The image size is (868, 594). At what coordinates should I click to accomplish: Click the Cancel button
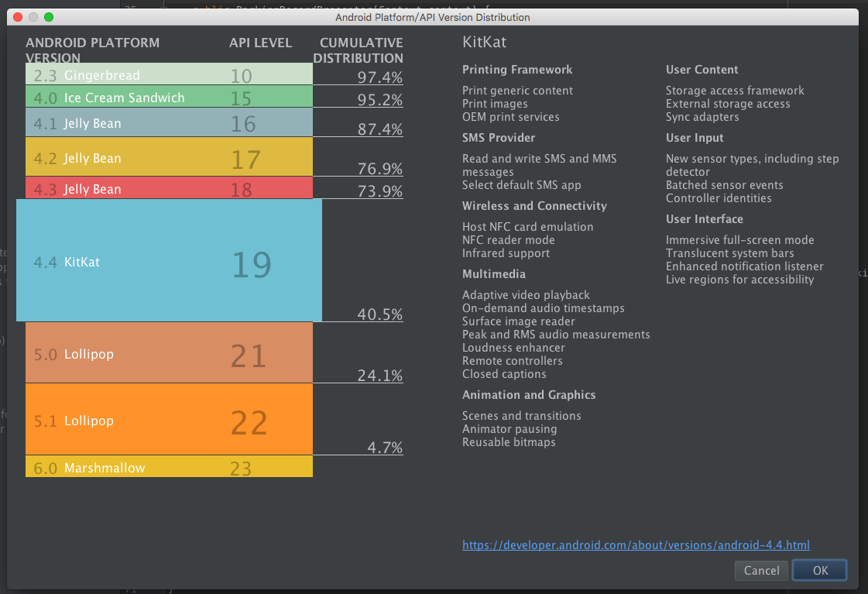[x=761, y=570]
